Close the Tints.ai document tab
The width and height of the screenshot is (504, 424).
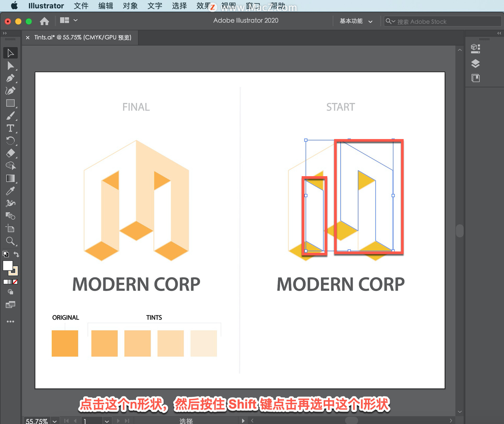(x=28, y=38)
